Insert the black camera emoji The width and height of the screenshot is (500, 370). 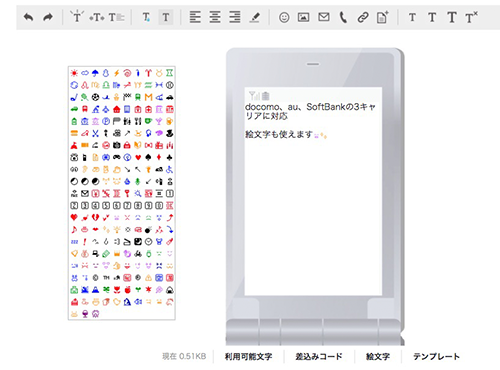pos(117,145)
